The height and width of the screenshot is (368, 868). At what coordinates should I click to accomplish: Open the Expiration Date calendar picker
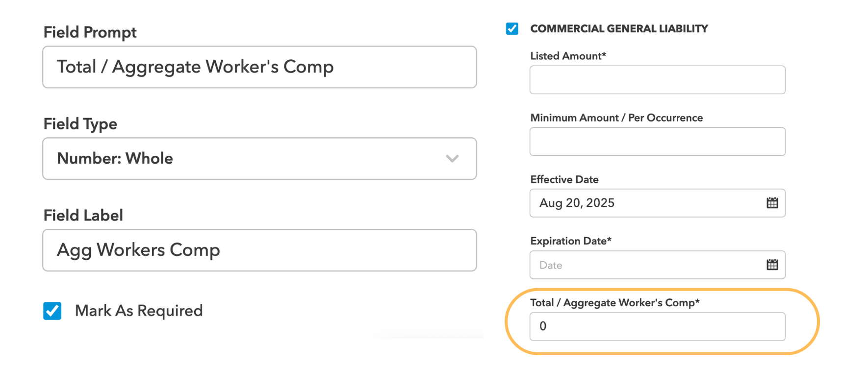coord(772,265)
